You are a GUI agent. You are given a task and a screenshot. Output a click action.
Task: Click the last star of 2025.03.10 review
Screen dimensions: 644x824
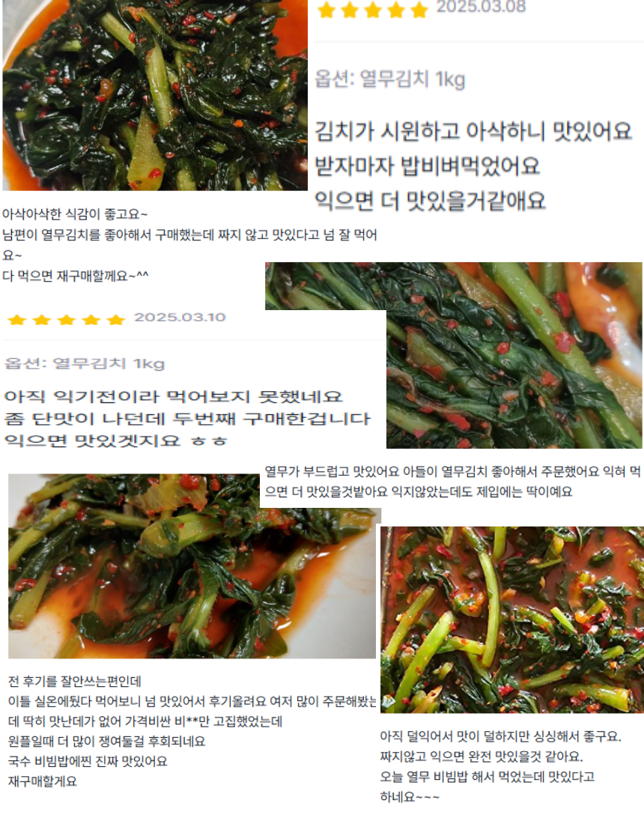click(115, 320)
